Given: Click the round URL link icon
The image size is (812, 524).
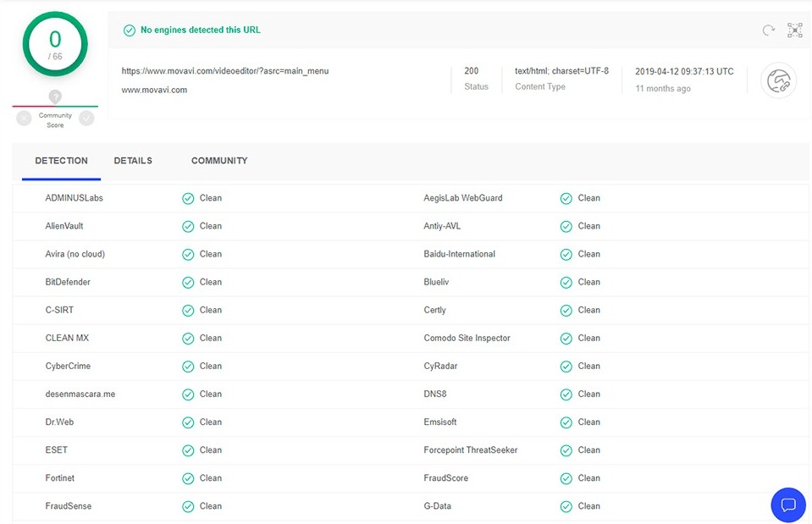Looking at the screenshot, I should pyautogui.click(x=778, y=80).
